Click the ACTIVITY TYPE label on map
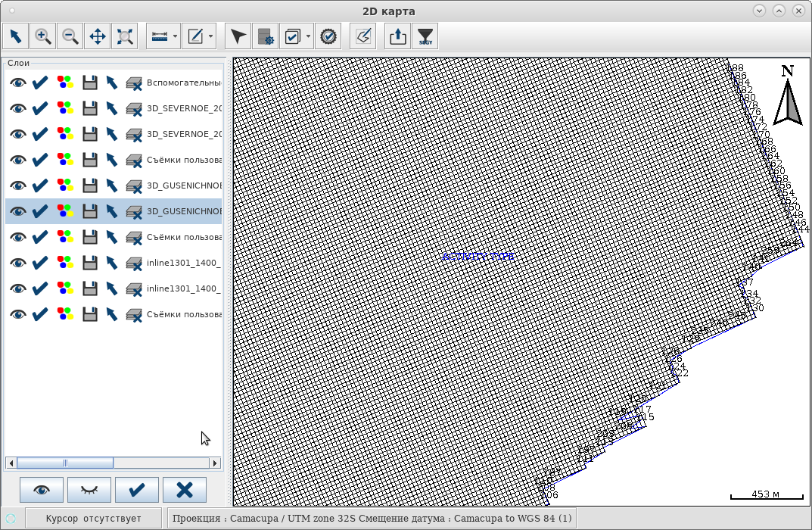This screenshot has height=530, width=812. pos(478,257)
